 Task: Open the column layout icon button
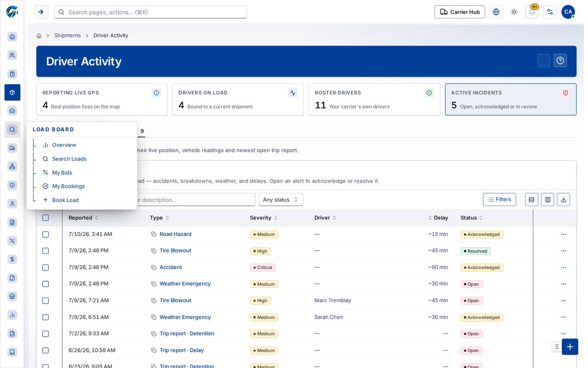(548, 200)
